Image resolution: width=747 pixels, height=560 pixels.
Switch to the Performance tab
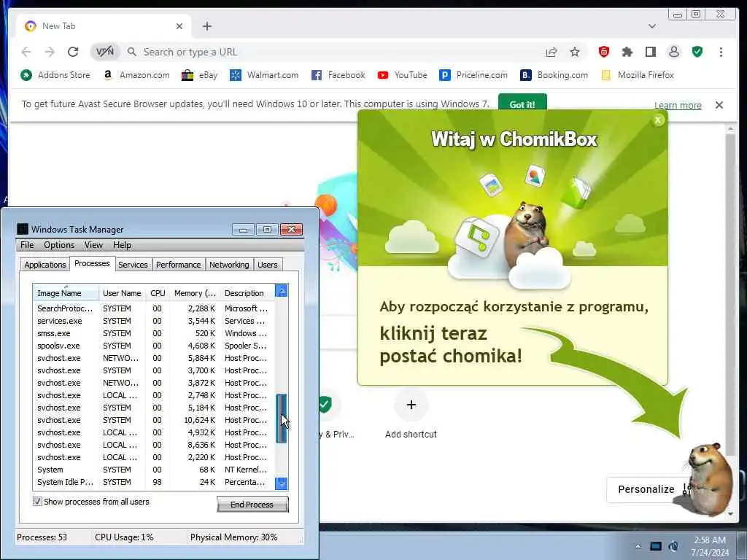coord(178,265)
